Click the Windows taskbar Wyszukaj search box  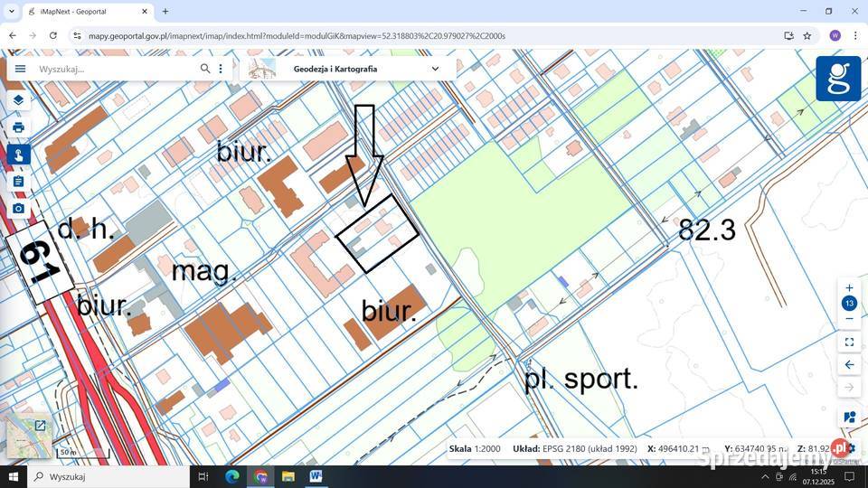coord(108,476)
